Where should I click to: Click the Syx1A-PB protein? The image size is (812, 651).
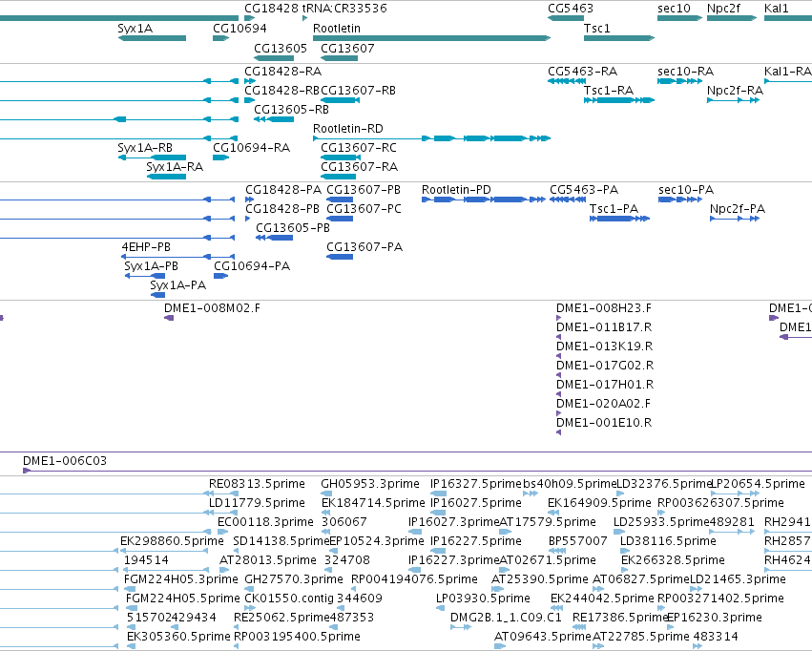point(145,276)
